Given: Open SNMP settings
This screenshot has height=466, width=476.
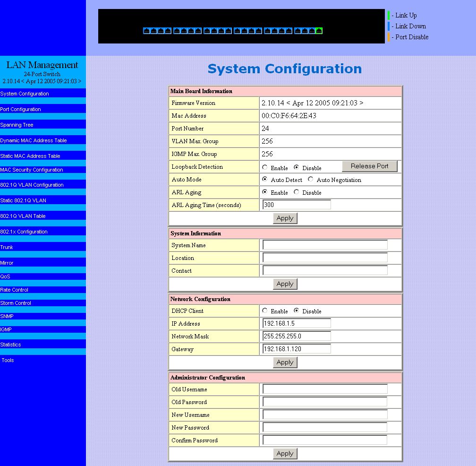Looking at the screenshot, I should click(7, 316).
